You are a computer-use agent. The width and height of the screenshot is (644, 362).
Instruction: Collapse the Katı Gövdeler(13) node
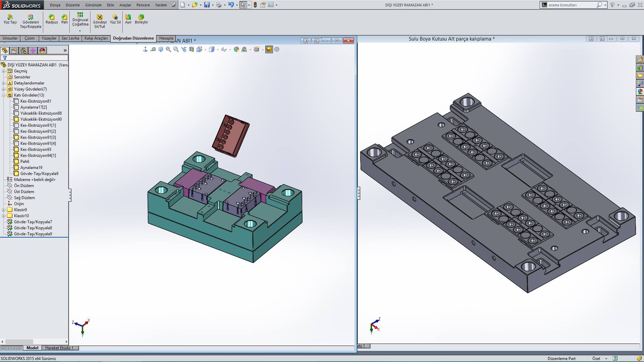[x=4, y=95]
